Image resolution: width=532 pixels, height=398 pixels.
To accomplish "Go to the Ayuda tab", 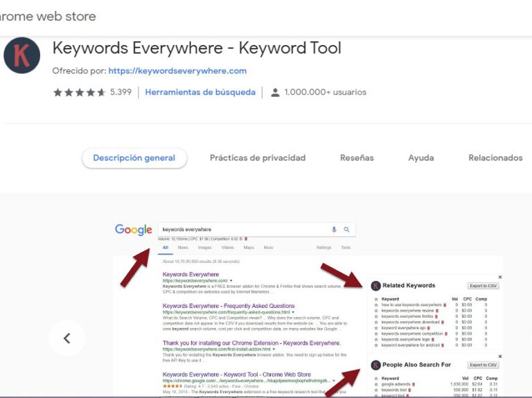I will point(421,158).
